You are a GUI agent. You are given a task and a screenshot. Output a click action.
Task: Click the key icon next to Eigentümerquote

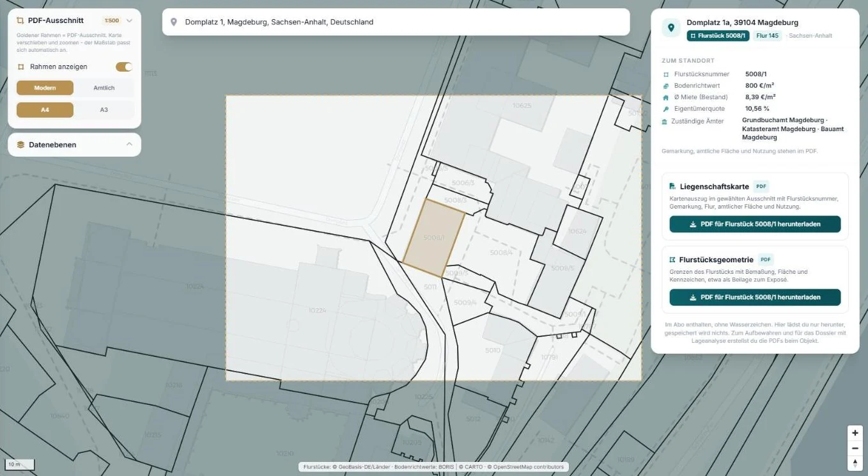click(665, 109)
